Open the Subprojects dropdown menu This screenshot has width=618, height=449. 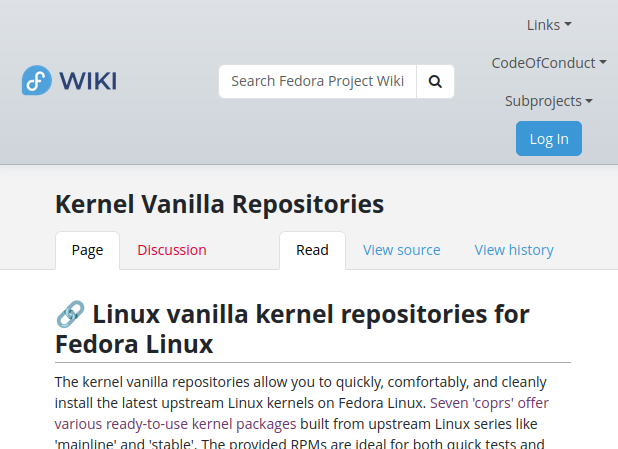(x=549, y=101)
